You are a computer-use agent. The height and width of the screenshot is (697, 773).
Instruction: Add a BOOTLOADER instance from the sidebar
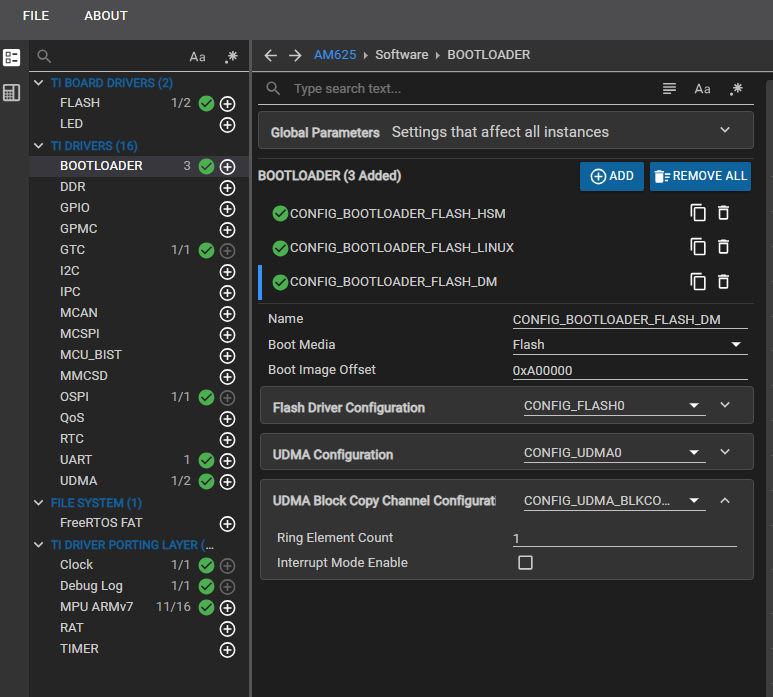[227, 167]
